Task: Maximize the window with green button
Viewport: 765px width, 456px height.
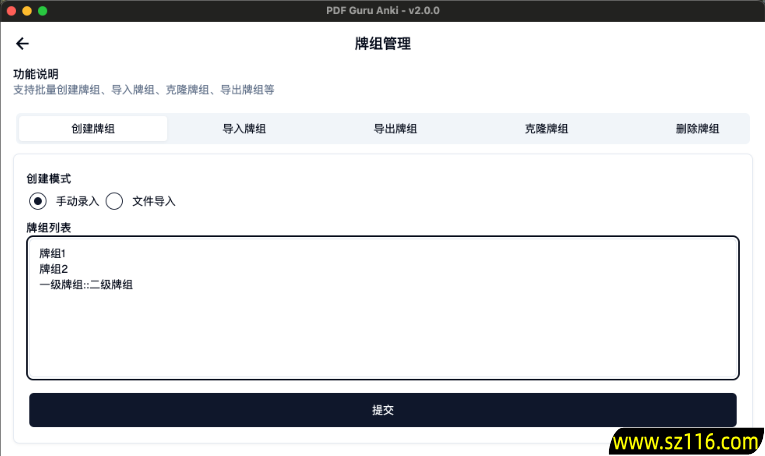Action: coord(43,10)
